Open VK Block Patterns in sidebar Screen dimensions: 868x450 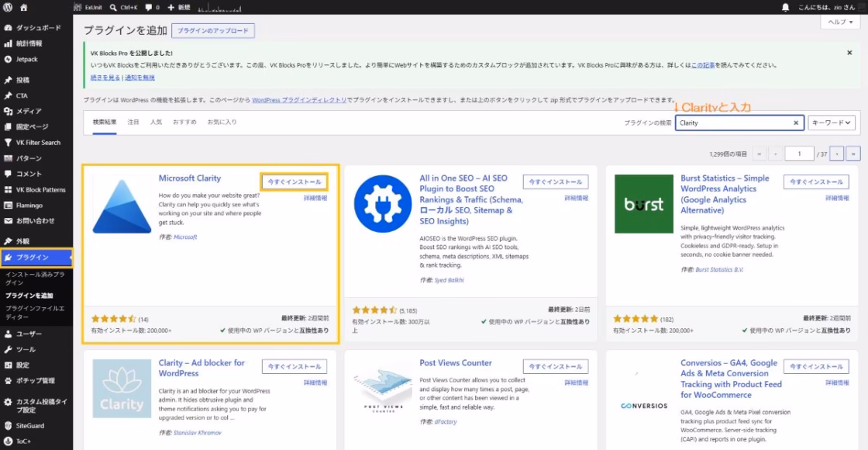pos(36,189)
